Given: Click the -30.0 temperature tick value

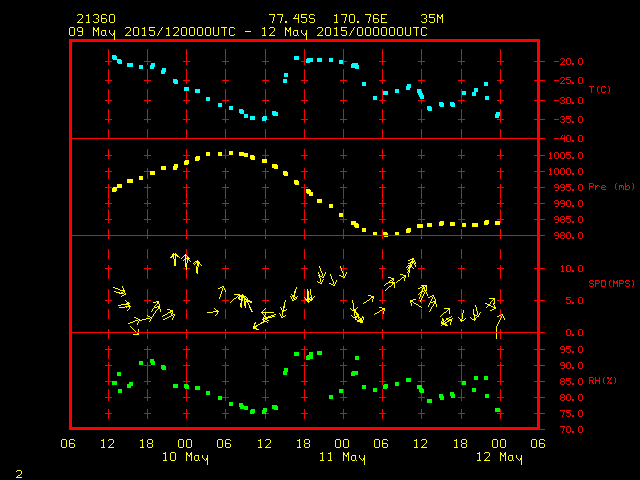Looking at the screenshot, I should 569,100.
